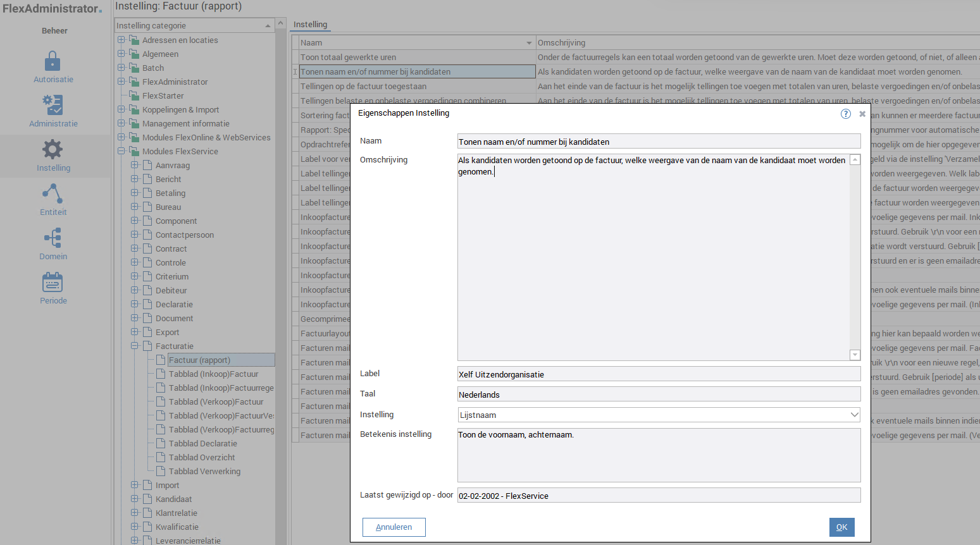Select Tabblad Declaratie in the tree

[202, 443]
